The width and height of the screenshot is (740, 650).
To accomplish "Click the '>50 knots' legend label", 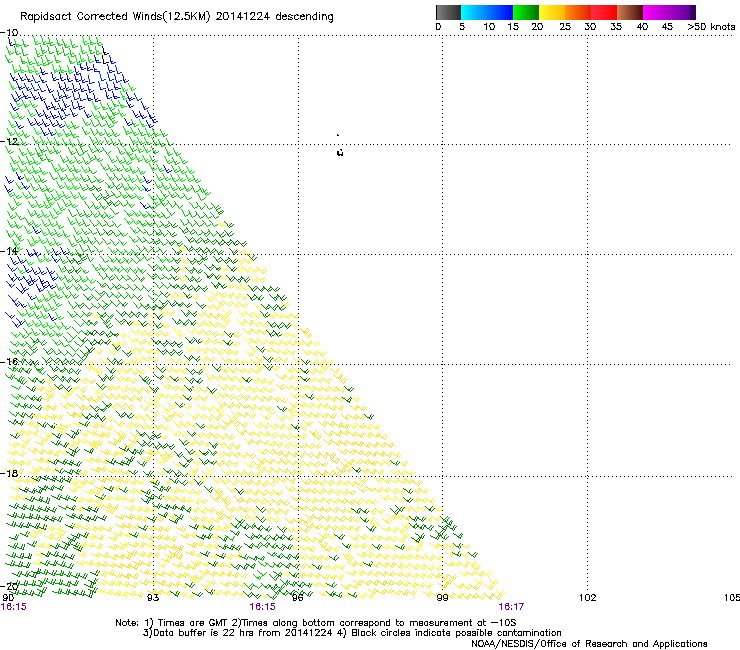I will [711, 27].
